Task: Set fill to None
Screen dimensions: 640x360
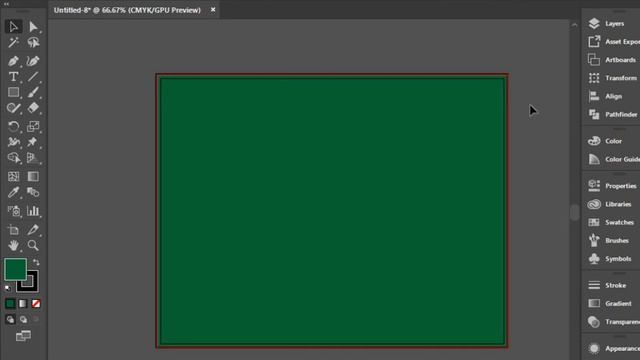Action: coord(36,304)
